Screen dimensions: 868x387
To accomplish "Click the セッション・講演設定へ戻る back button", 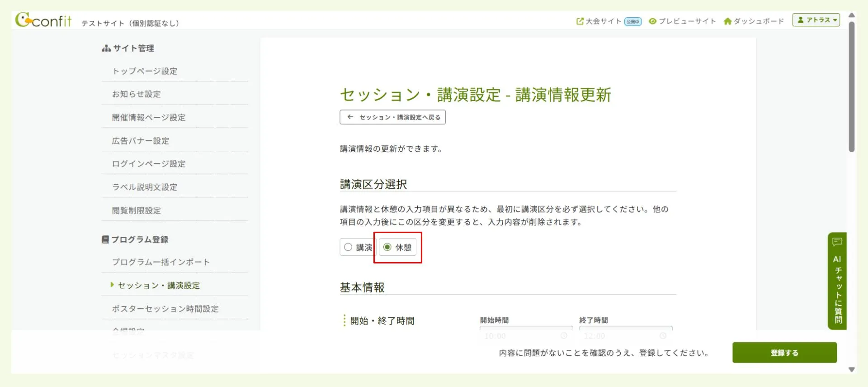I will pyautogui.click(x=392, y=117).
